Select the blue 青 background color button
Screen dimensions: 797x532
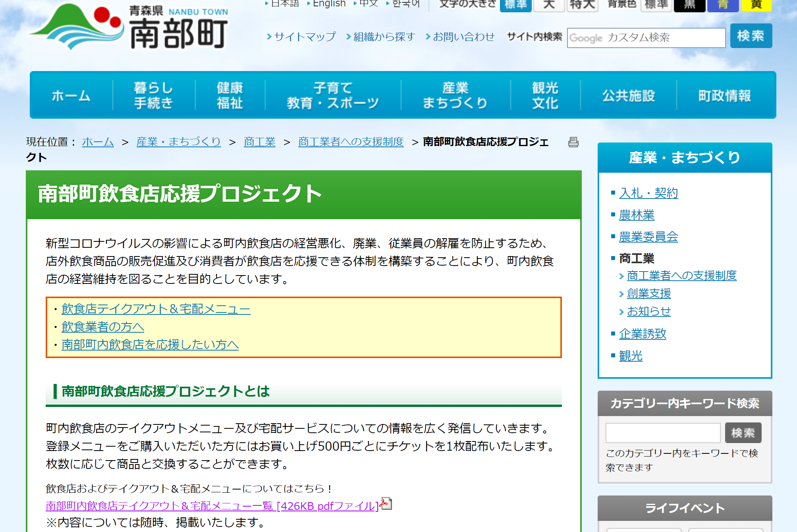tap(723, 5)
